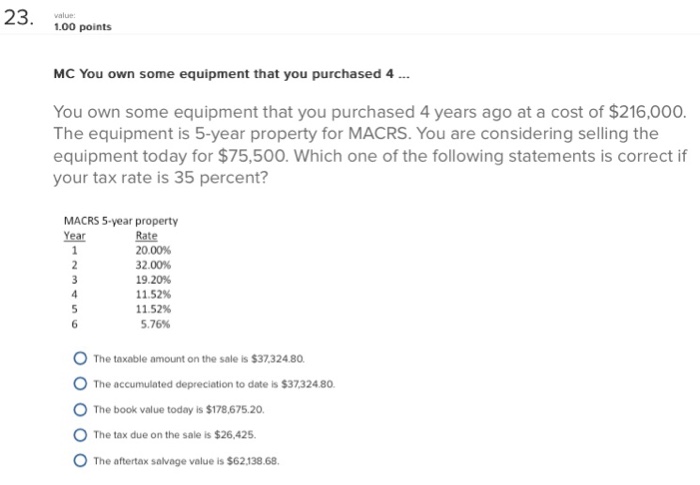
Task: Select the taxable amount $37,324.80 radio button
Action: pos(80,359)
